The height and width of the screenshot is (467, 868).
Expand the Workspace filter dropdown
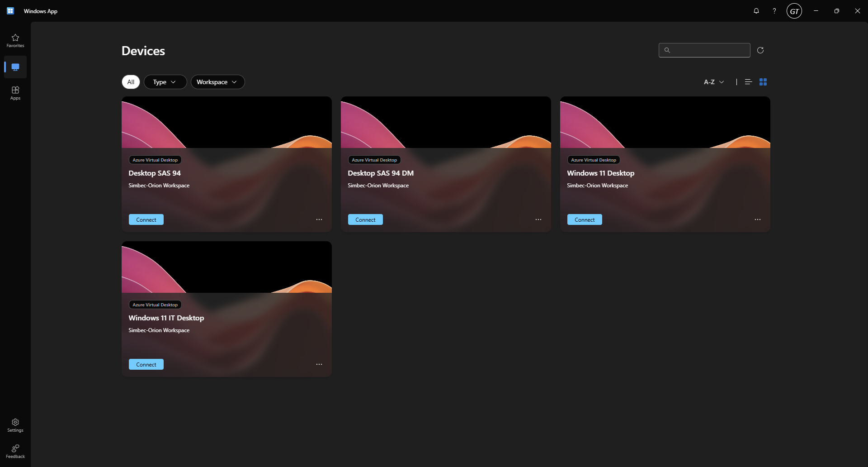[217, 82]
